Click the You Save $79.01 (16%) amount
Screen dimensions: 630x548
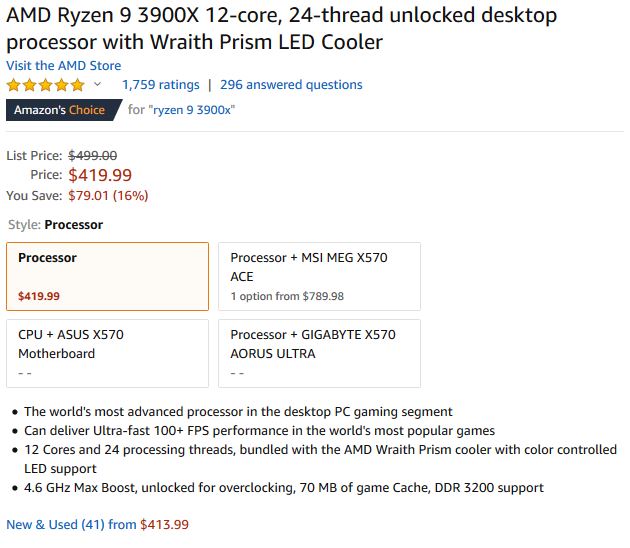point(107,195)
